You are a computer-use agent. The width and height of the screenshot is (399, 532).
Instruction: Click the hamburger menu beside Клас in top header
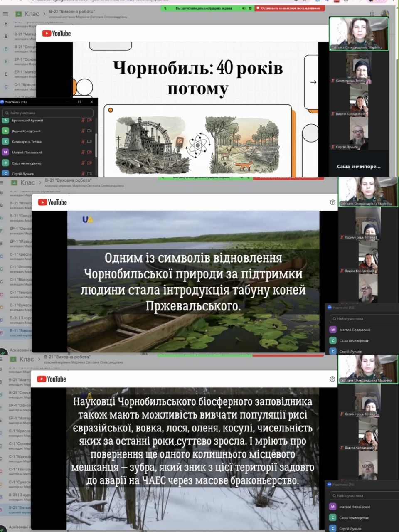tap(5, 14)
